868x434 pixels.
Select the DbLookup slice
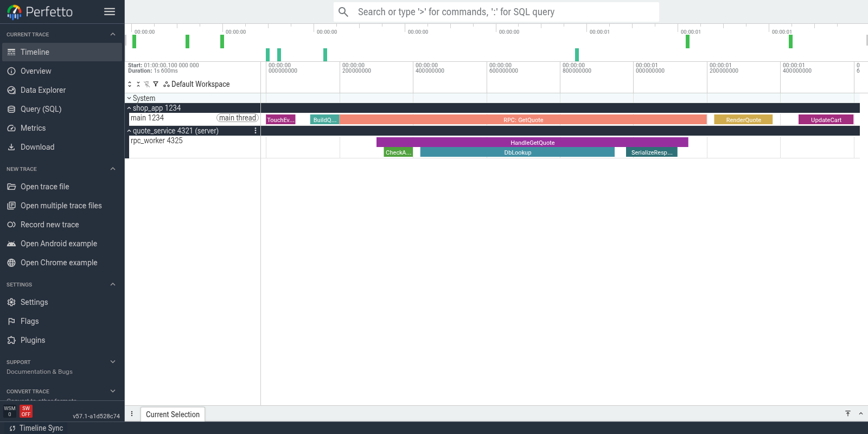pos(518,152)
